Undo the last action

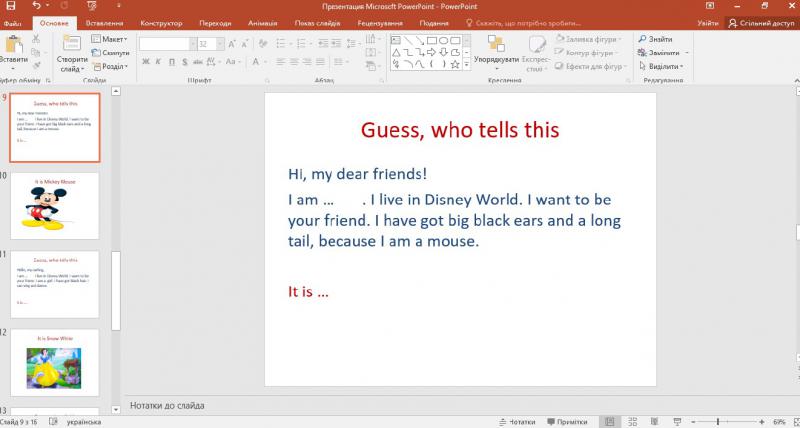37,6
